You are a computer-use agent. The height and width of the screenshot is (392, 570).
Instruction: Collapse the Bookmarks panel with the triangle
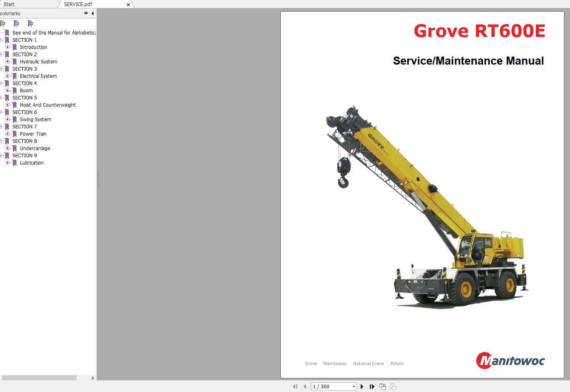pyautogui.click(x=93, y=13)
